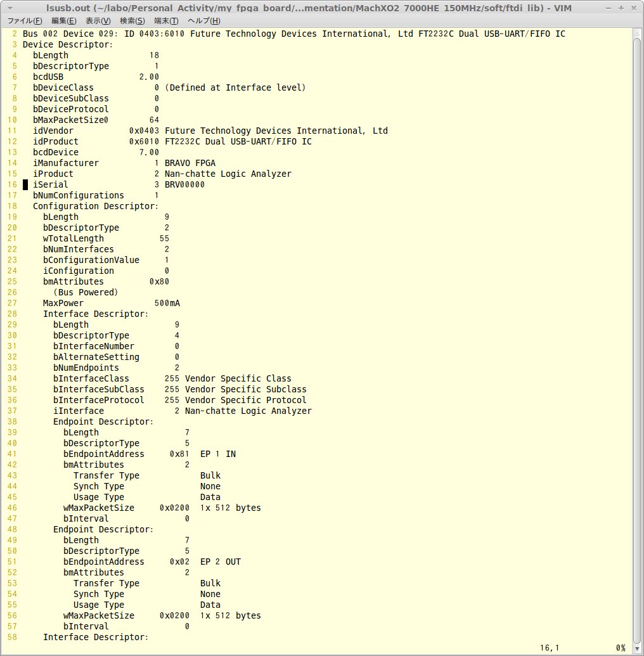The image size is (644, 656).
Task: Close the VIM window
Action: [x=633, y=8]
